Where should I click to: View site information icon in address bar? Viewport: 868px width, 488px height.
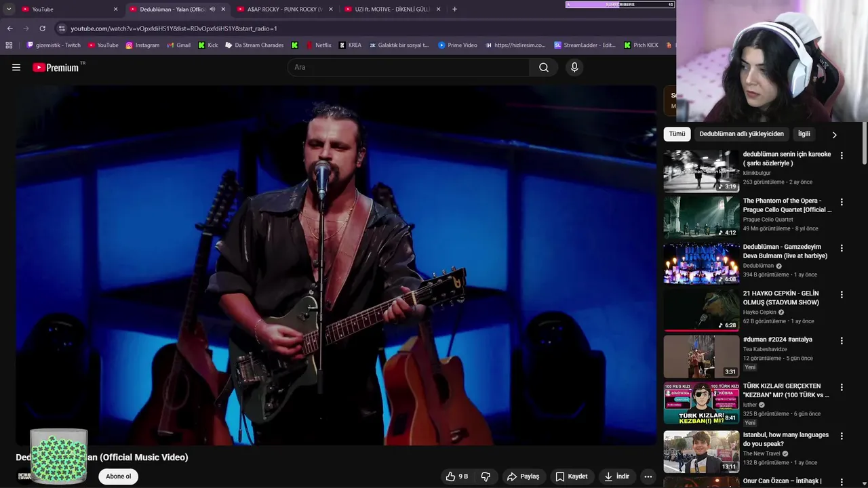pos(62,28)
